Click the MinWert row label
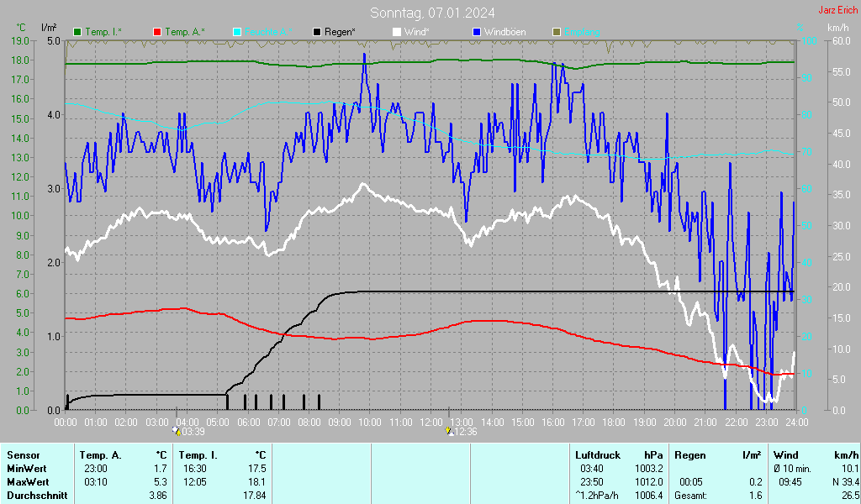The image size is (861, 504). coord(25,468)
